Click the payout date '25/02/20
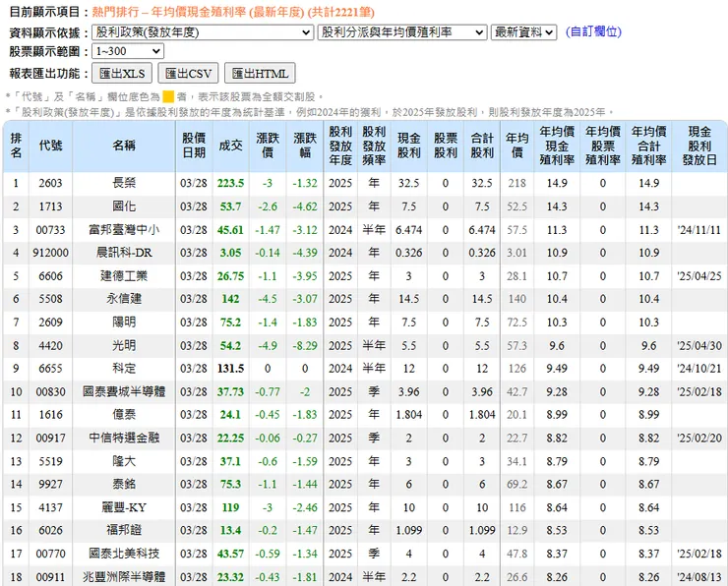The image size is (728, 586). (x=699, y=438)
